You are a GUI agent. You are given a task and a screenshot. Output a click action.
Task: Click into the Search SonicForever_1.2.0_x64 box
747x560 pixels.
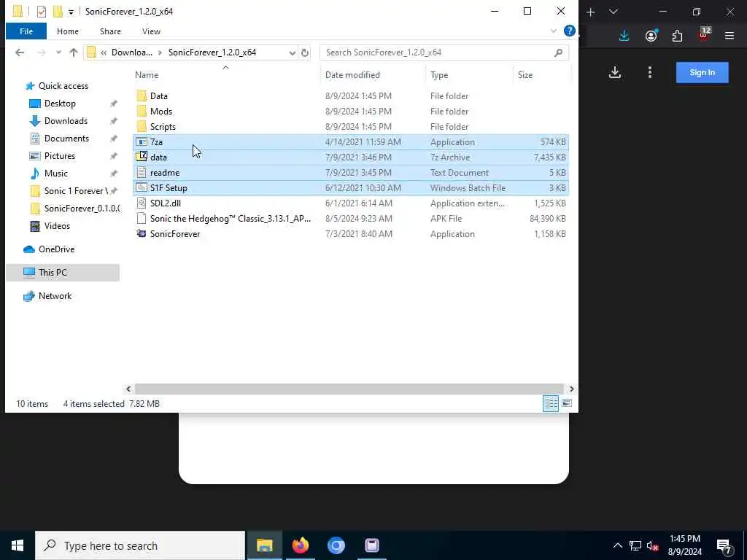(x=444, y=52)
